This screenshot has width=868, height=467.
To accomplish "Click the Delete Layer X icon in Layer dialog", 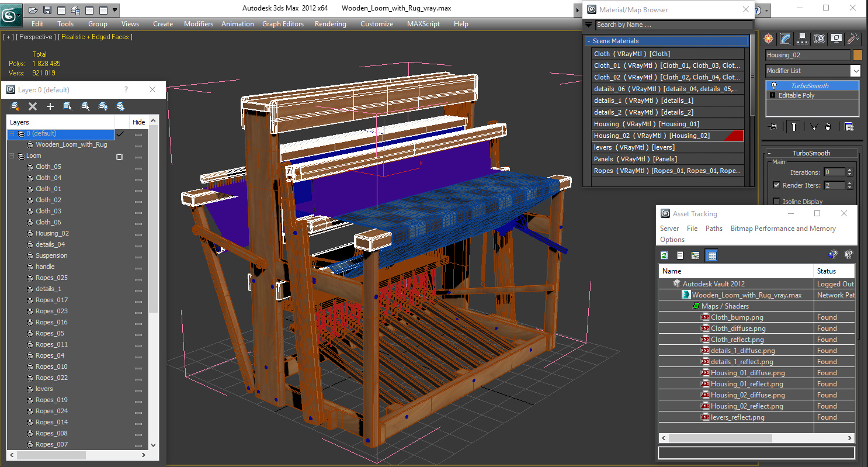I will tap(33, 106).
